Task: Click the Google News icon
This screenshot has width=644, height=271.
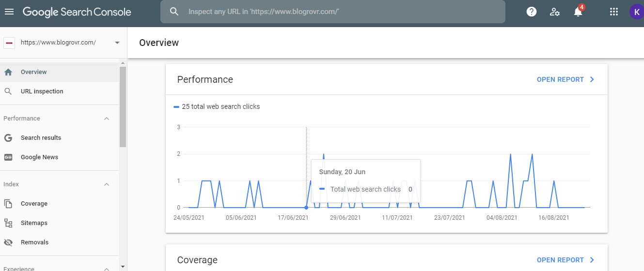Action: tap(8, 157)
